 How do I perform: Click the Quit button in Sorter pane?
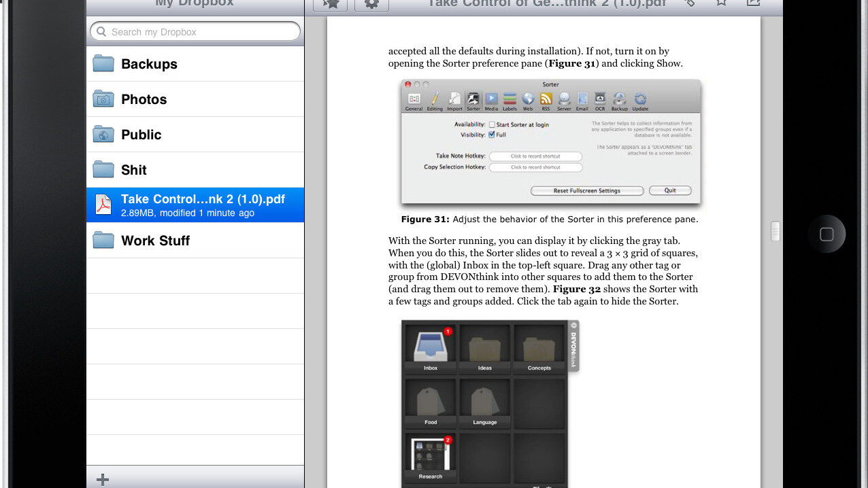[x=670, y=190]
